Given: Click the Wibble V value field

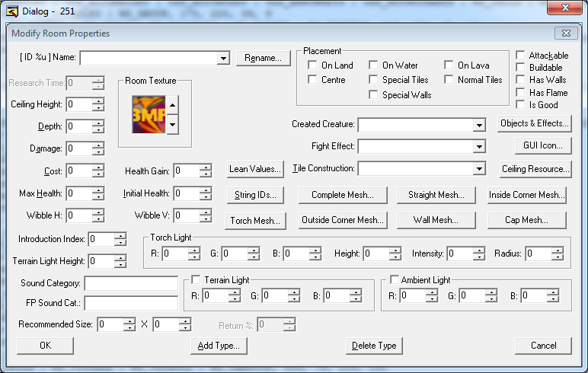Looking at the screenshot, I should 187,215.
